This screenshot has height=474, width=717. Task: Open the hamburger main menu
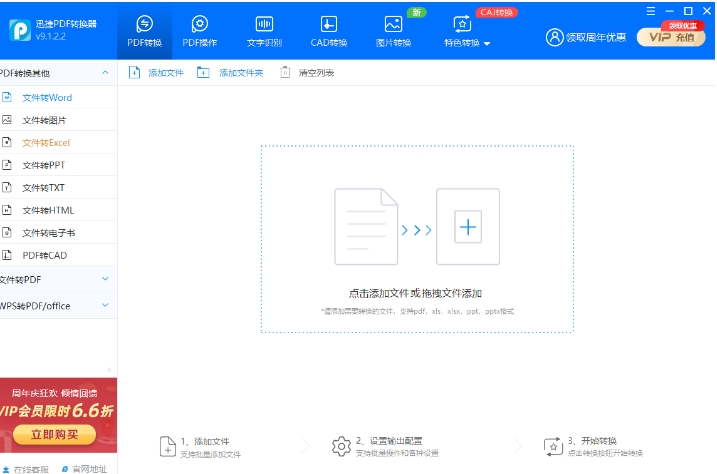point(651,11)
